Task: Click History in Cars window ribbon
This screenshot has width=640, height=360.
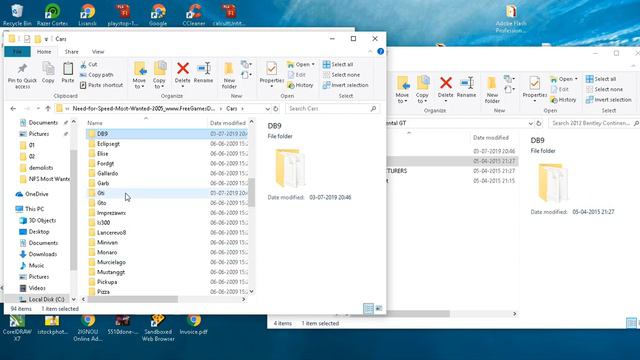Action: coord(300,85)
